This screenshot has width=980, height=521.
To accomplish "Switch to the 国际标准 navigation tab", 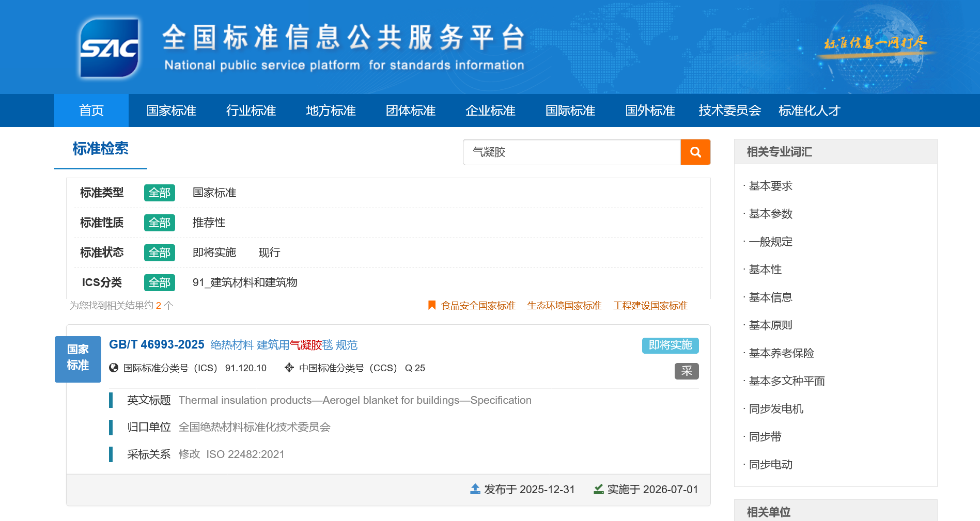I will coord(570,110).
